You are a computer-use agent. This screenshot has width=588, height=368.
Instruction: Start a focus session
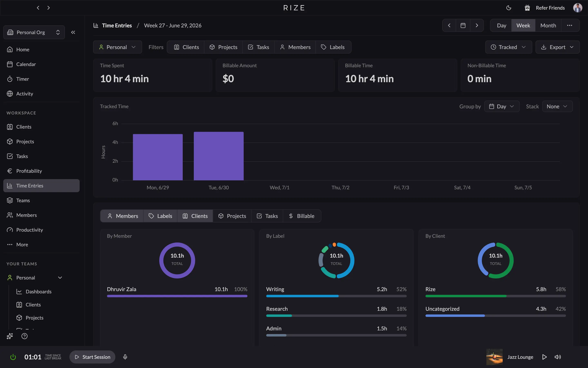tap(92, 357)
